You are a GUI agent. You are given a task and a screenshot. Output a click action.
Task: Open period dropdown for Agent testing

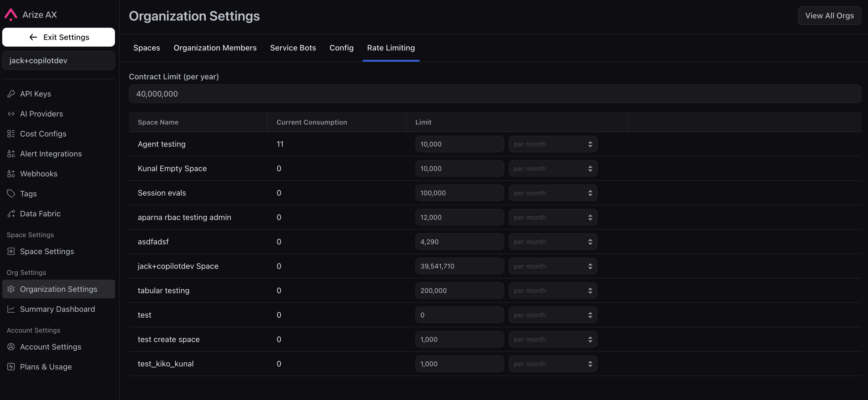553,144
